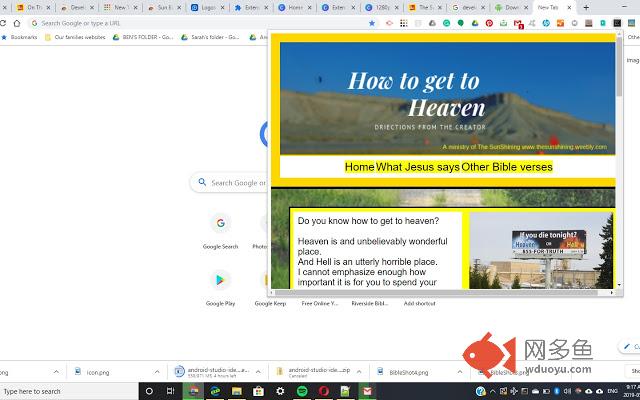
Task: Focus the Google search box on page
Action: coord(229,183)
